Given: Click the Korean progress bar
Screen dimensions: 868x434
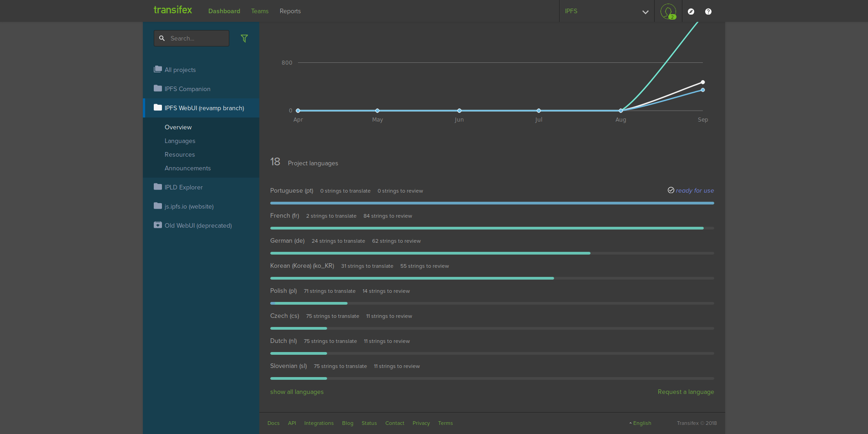Looking at the screenshot, I should tap(492, 278).
